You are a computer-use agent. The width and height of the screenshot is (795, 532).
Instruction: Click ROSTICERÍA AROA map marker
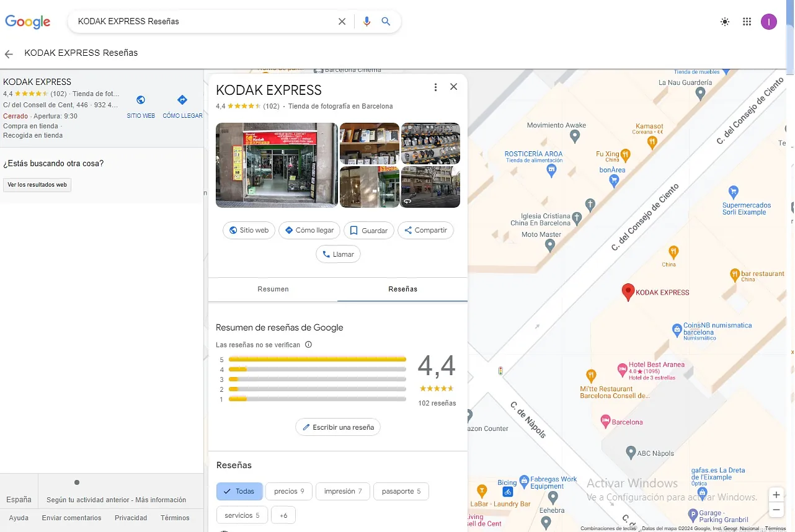point(552,171)
